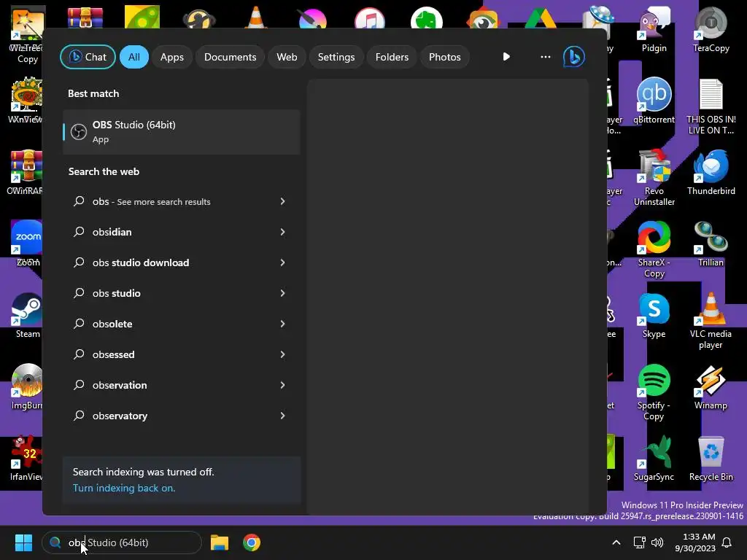Select the 'obsidian' web suggestion text
This screenshot has height=560, width=747.
(112, 232)
